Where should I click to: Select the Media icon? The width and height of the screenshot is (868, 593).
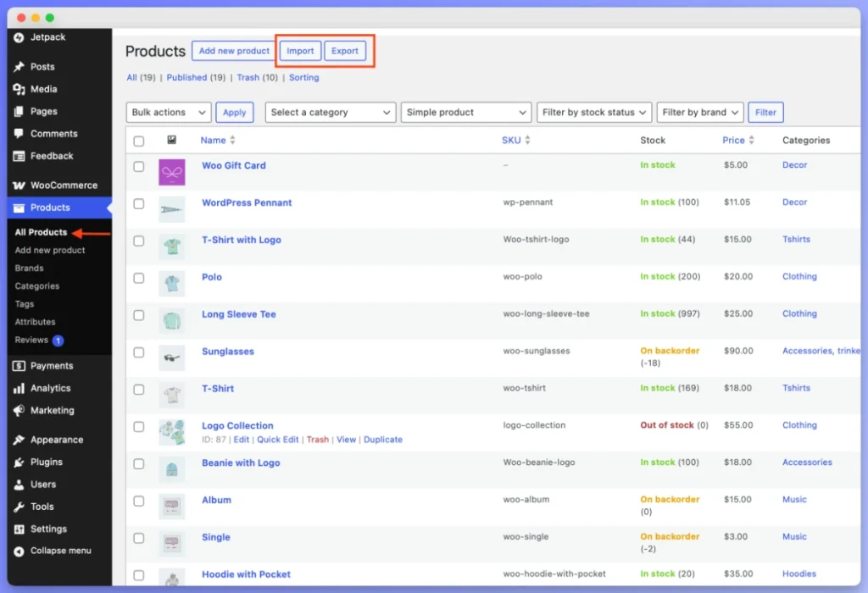coord(20,89)
